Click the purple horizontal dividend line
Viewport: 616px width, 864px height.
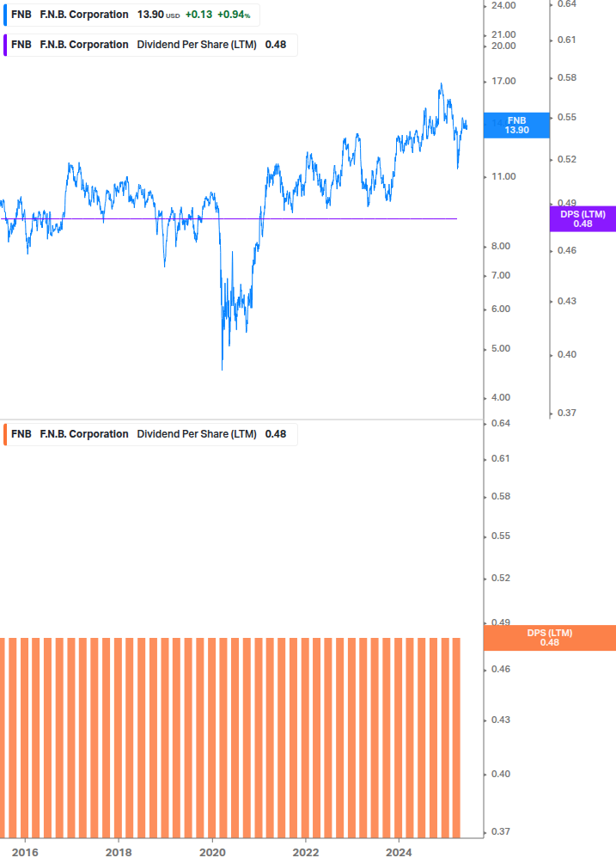[x=229, y=218]
